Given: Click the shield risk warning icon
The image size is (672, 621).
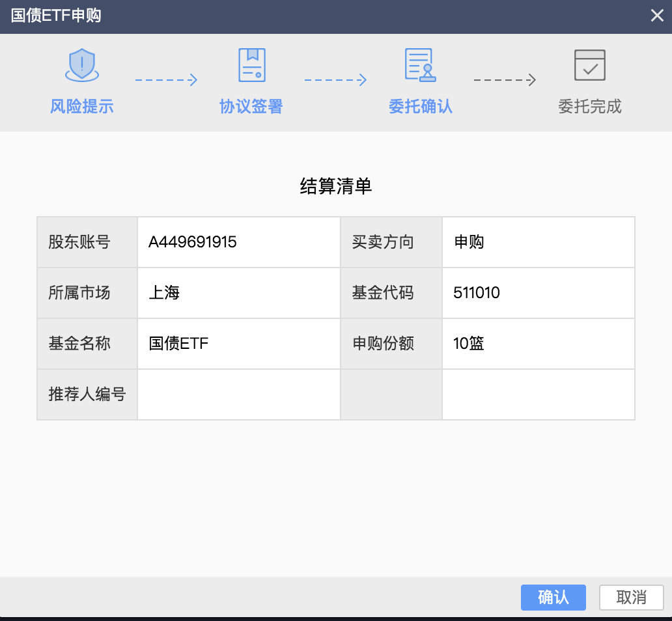Looking at the screenshot, I should click(82, 65).
